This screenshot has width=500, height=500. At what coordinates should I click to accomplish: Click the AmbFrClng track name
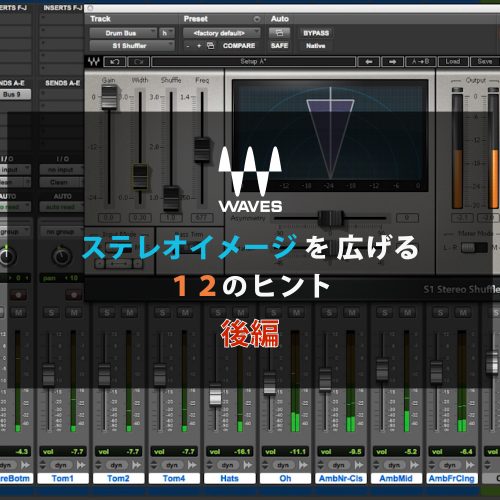[x=452, y=478]
